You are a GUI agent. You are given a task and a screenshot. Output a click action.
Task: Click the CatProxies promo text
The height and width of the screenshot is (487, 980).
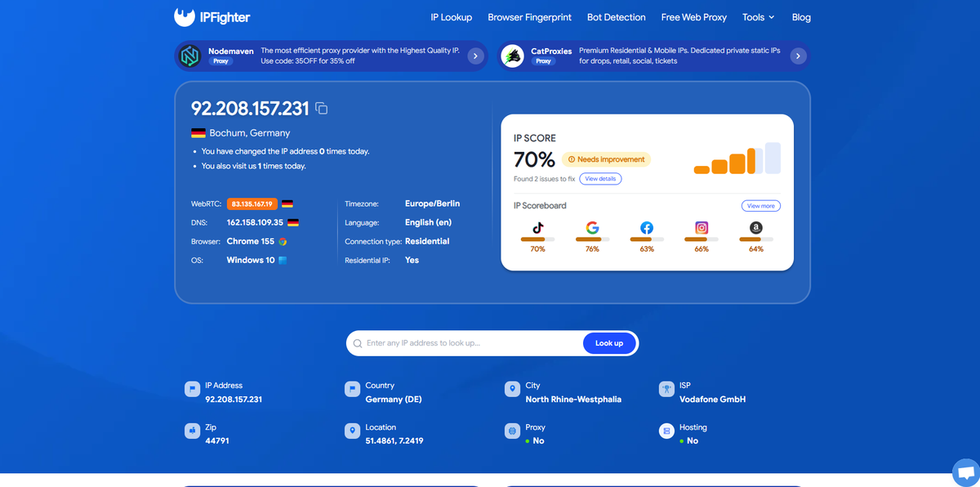tap(679, 56)
